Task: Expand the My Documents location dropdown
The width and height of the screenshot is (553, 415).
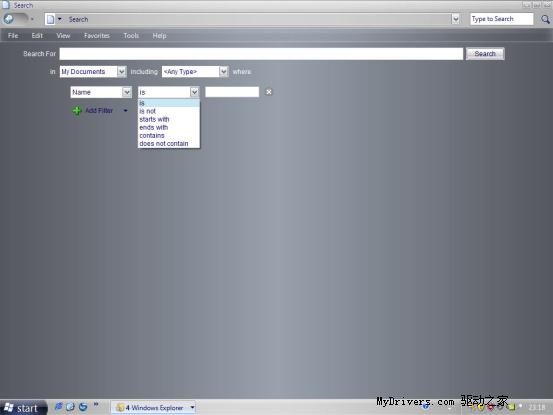Action: pos(122,72)
